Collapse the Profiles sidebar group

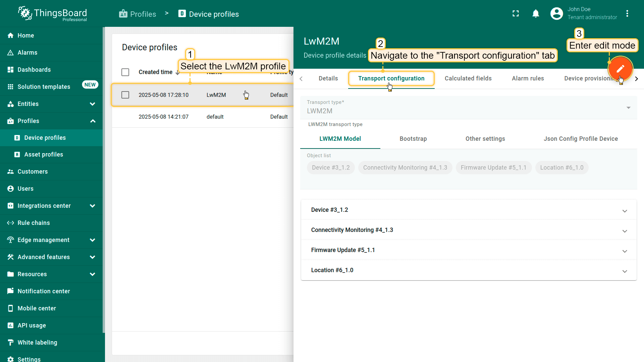[x=93, y=121]
